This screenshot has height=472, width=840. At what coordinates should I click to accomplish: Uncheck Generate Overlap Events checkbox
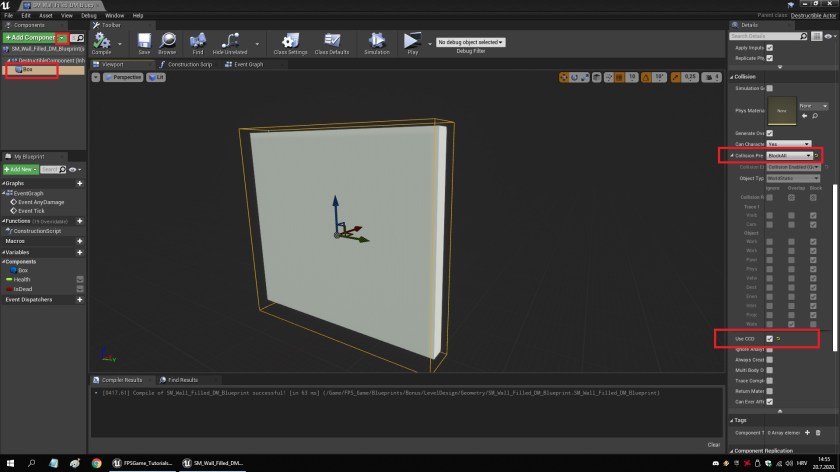pos(769,133)
